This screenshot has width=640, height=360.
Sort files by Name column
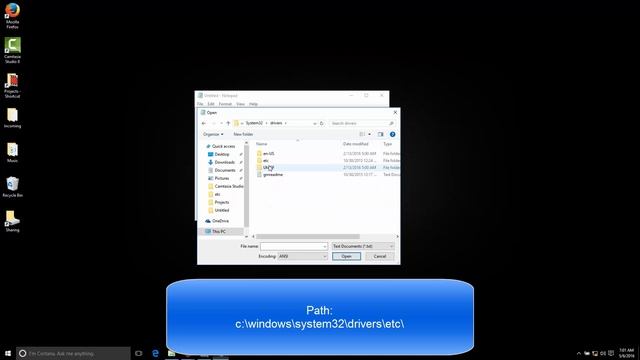pos(262,144)
